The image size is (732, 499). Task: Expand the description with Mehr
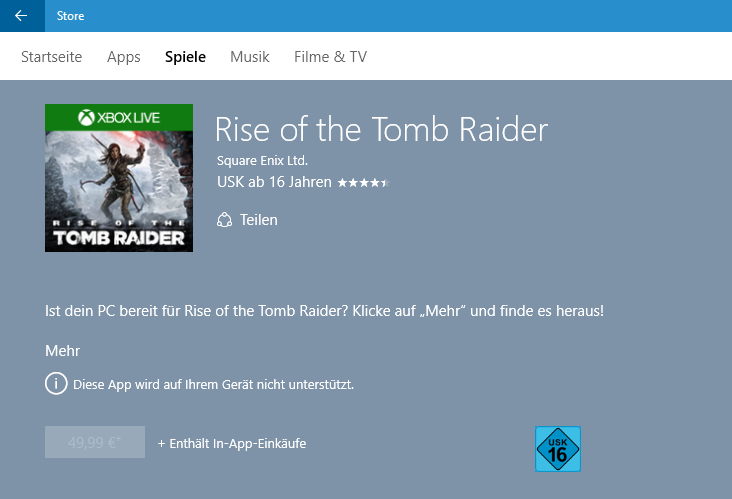(x=63, y=351)
